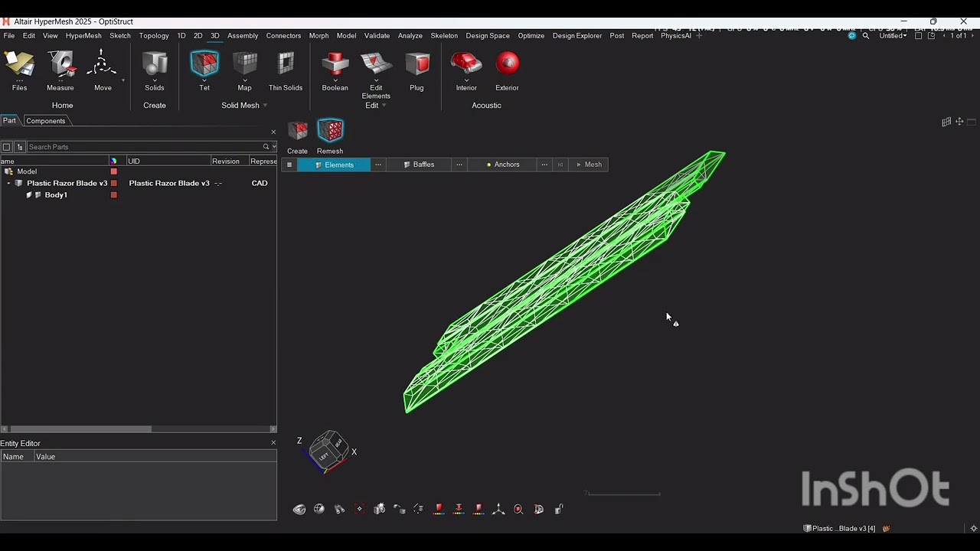Open the 2D ribbon tab

(x=198, y=36)
